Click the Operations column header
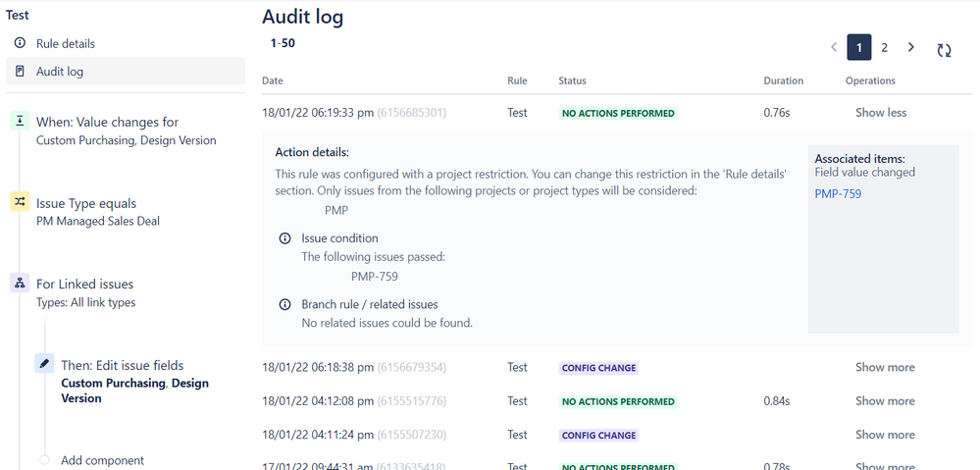The height and width of the screenshot is (470, 980). pos(870,80)
